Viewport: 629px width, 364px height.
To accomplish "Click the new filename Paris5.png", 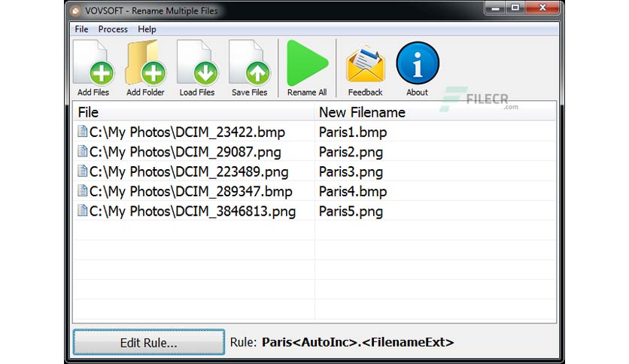I will [x=351, y=211].
